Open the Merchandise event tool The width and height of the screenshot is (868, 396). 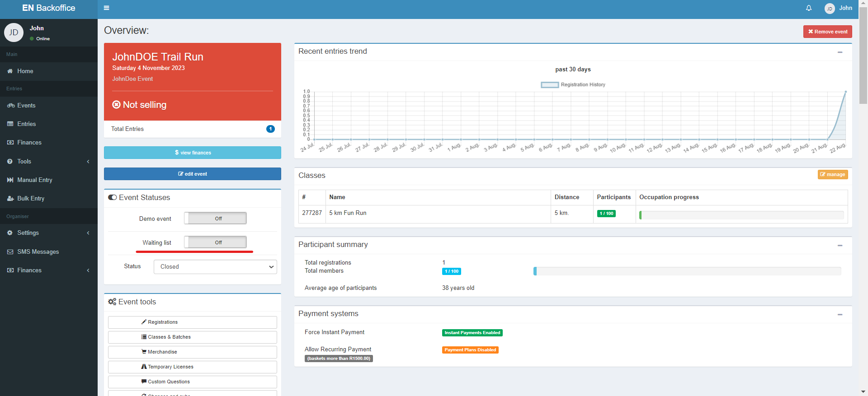(x=193, y=352)
